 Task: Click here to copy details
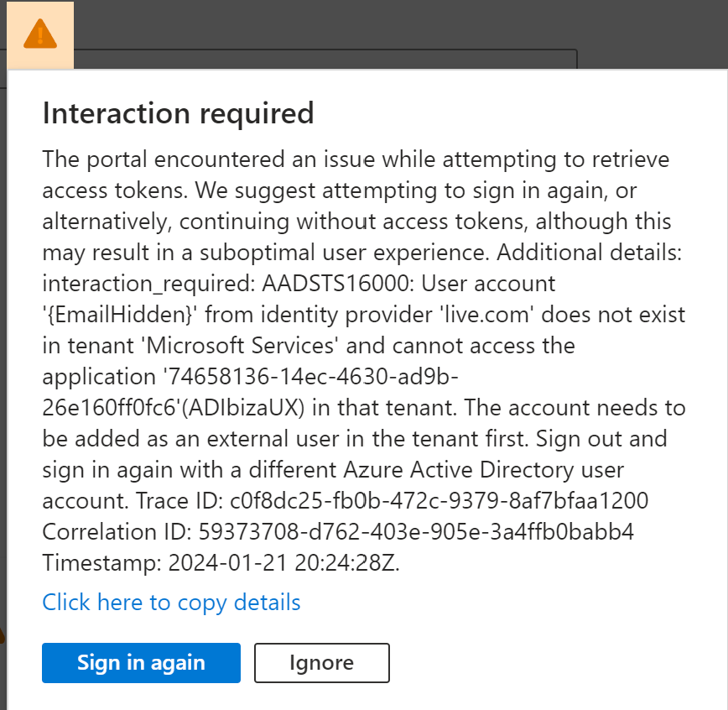point(170,603)
